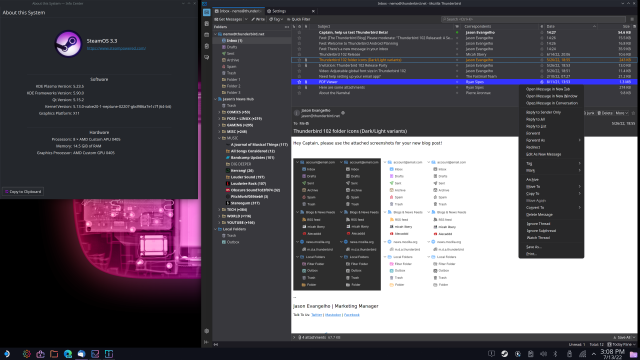Star the 'About the Hannibal' message
Viewport: 640px width, 360px height.
[x=300, y=93]
